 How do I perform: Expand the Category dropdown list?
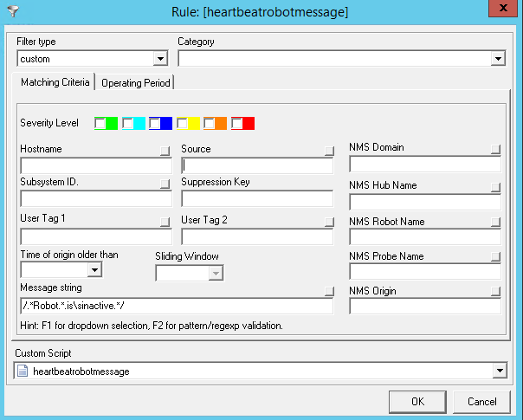[497, 59]
